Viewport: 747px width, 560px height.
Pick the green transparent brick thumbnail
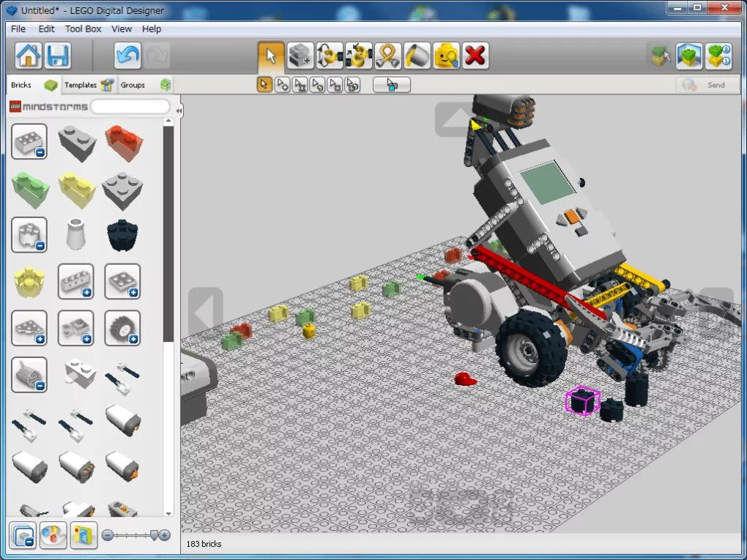click(x=31, y=190)
